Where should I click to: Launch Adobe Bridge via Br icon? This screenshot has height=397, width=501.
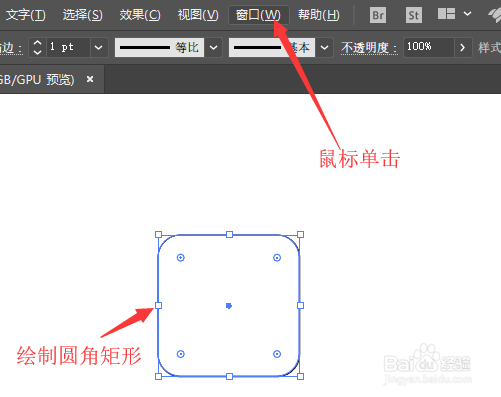[x=378, y=15]
